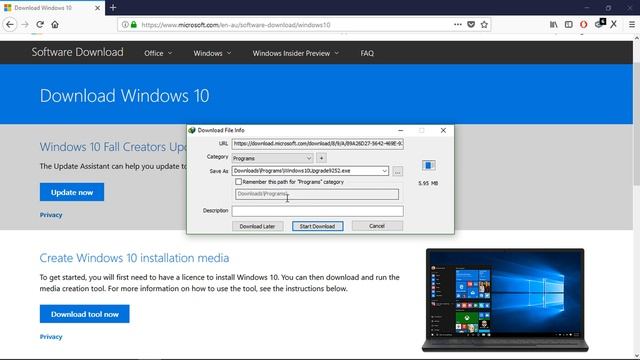Open the Library icon in toolbar
This screenshot has width=640, height=360.
[553, 24]
